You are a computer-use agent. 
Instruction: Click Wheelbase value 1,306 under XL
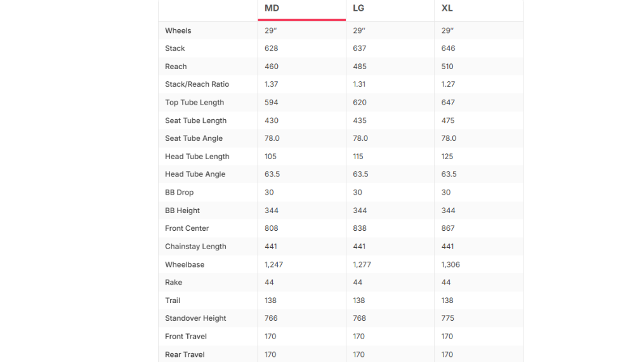click(x=450, y=265)
